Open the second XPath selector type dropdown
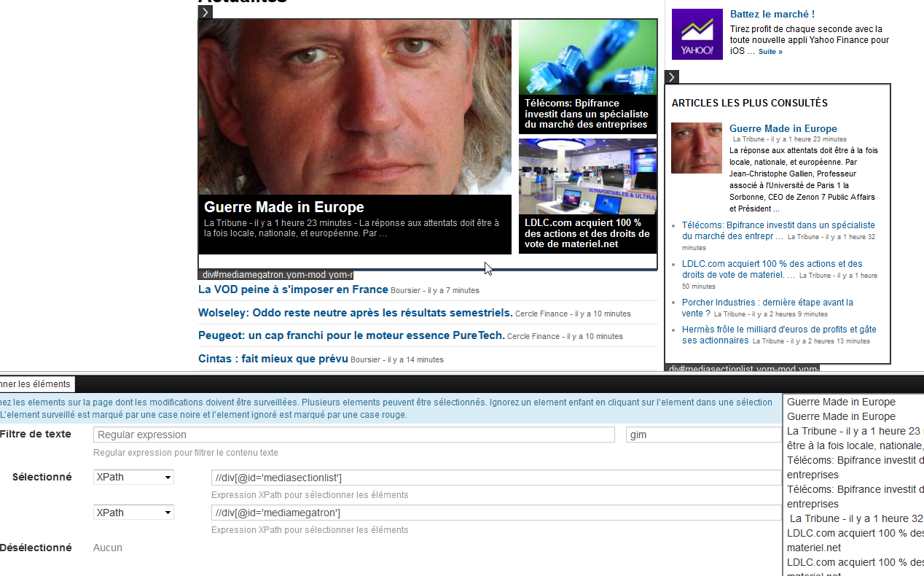This screenshot has height=576, width=924. 133,513
